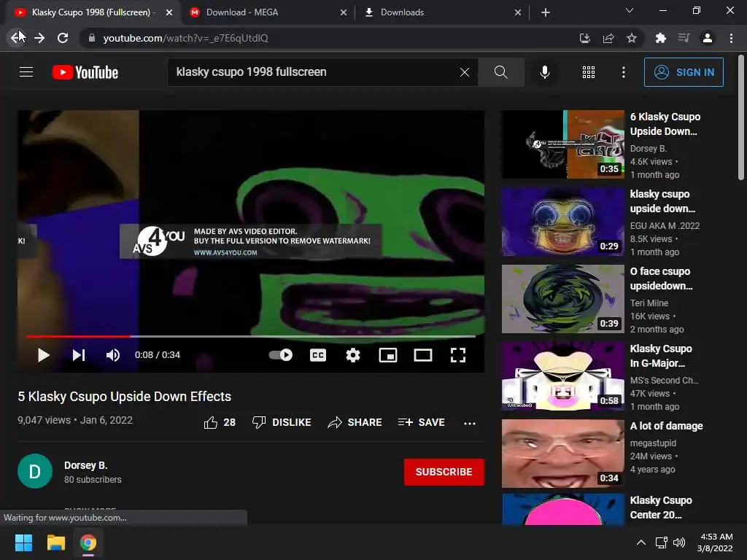
Task: Open the Chrome extensions puzzle menu
Action: pyautogui.click(x=660, y=38)
